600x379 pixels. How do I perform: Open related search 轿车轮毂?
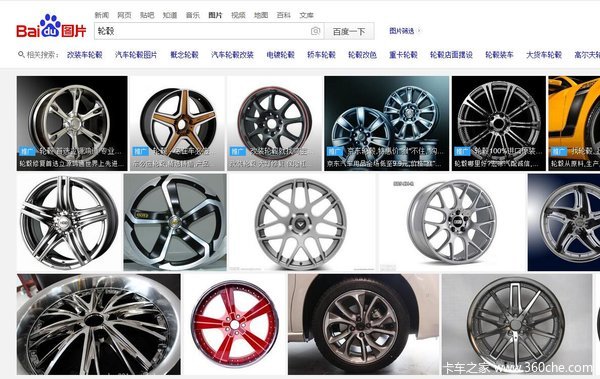pos(321,55)
